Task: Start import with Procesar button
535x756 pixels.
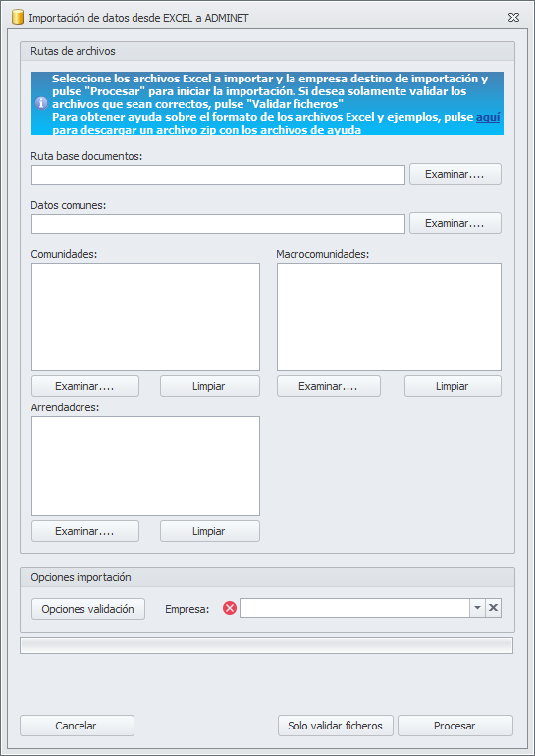Action: click(455, 726)
